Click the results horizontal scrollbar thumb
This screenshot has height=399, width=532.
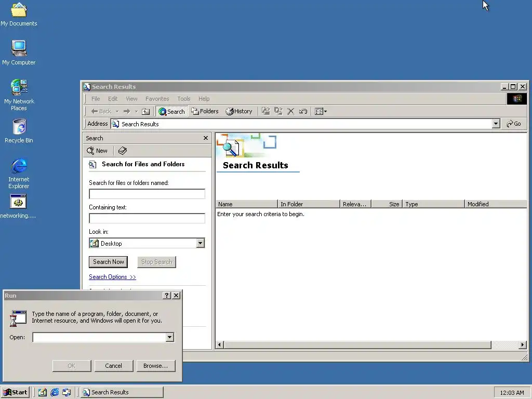pyautogui.click(x=357, y=345)
